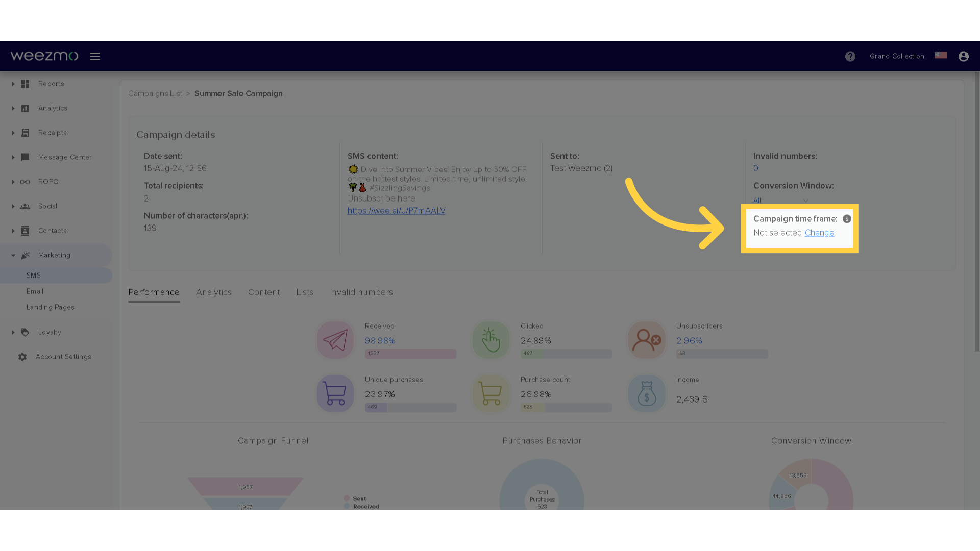The height and width of the screenshot is (551, 980).
Task: Click the Received 98.98% value
Action: pyautogui.click(x=380, y=341)
